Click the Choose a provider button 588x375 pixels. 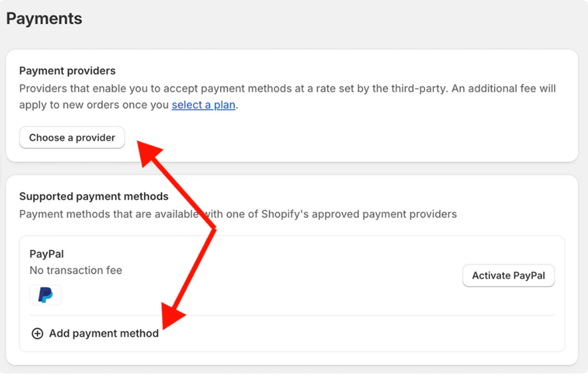72,137
